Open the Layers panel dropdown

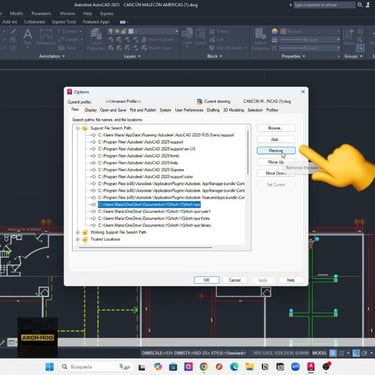pos(132,56)
